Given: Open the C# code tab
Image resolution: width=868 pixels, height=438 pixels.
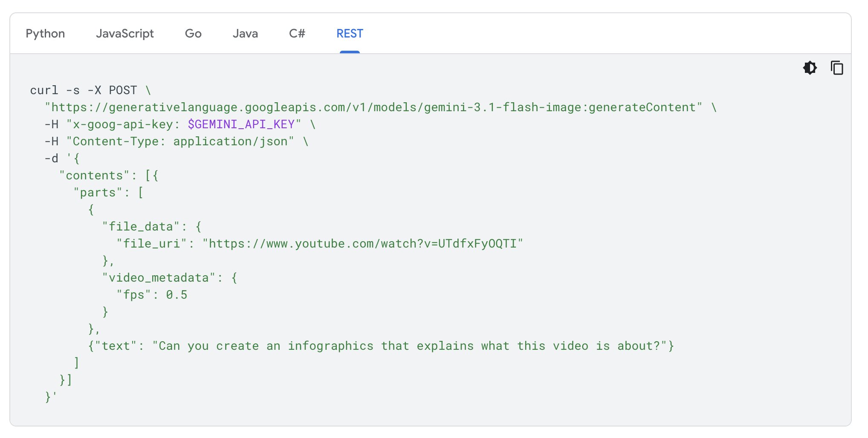Looking at the screenshot, I should point(297,34).
